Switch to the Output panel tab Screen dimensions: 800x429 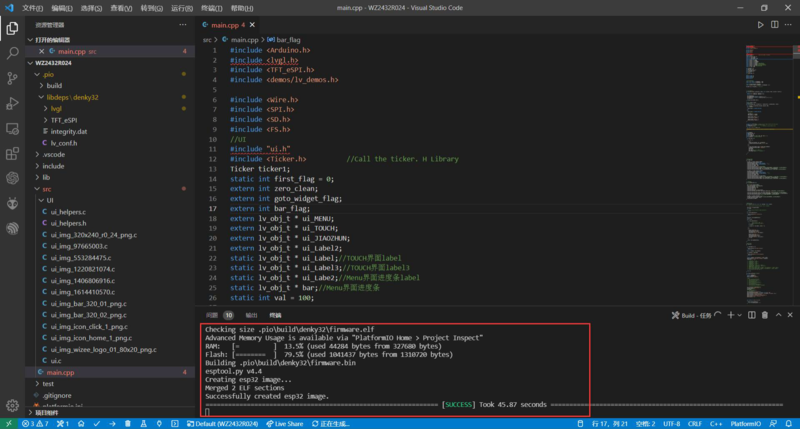click(x=252, y=315)
